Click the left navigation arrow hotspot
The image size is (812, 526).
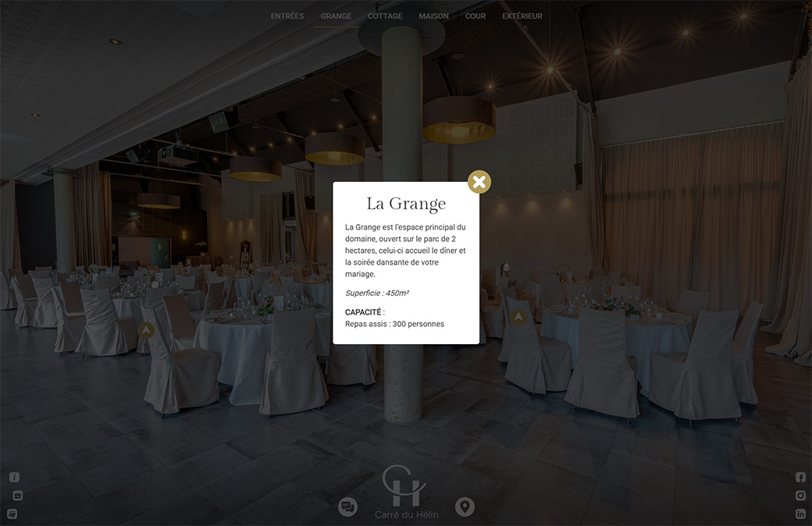146,330
